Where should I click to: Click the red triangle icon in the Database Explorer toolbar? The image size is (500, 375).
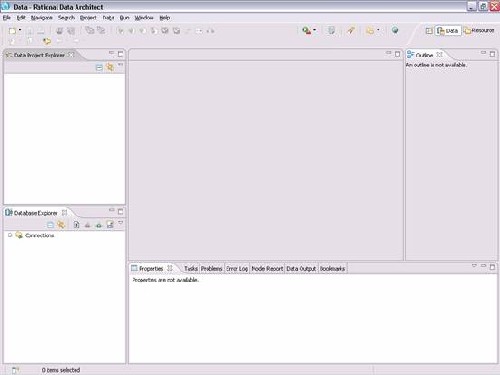[87, 225]
